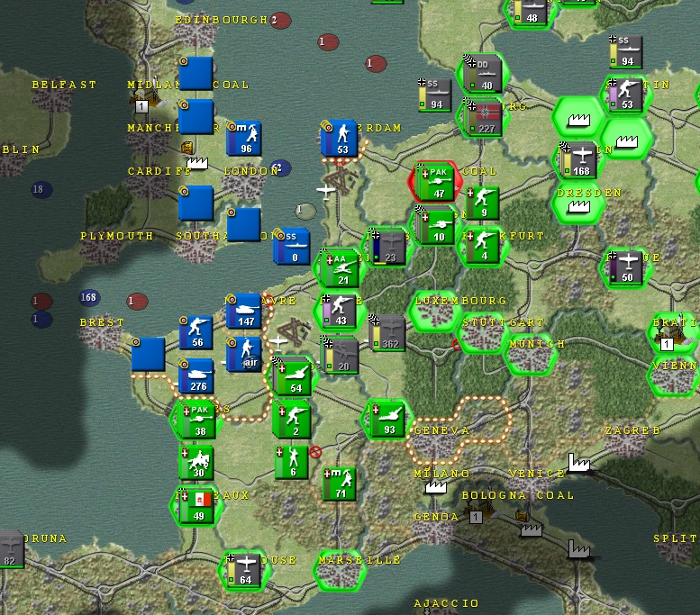Viewport: 700px width, 615px height.
Task: Click the blue SS naval unit showing 0
Action: coord(292,247)
